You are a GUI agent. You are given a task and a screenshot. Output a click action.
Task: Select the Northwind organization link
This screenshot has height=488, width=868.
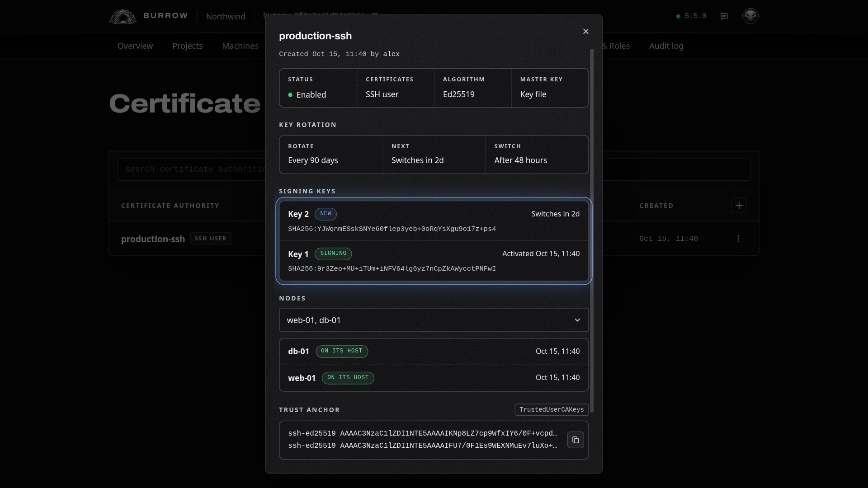tap(226, 16)
